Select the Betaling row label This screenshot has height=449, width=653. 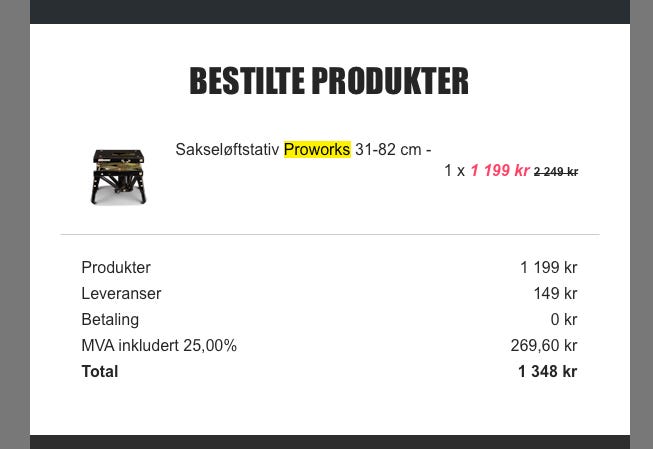[x=110, y=320]
